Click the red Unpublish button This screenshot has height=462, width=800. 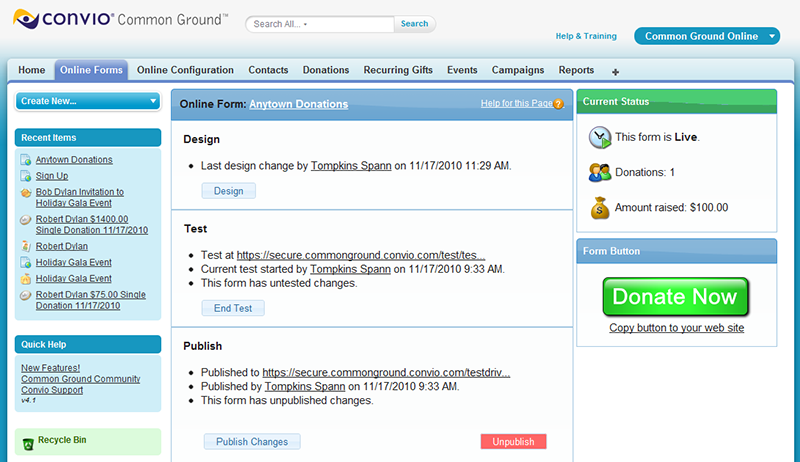(513, 441)
